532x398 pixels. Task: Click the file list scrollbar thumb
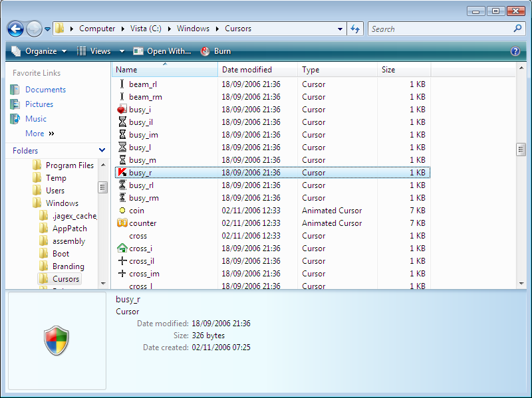point(521,149)
